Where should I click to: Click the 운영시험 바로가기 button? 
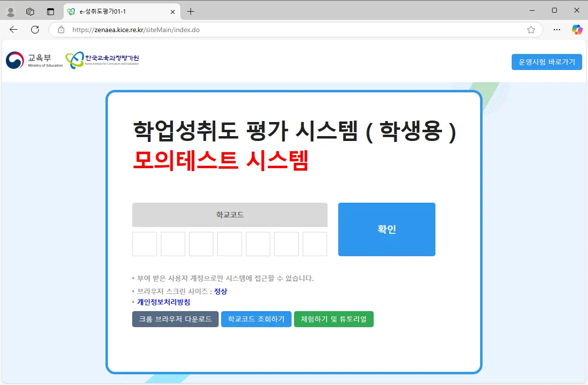tap(546, 62)
